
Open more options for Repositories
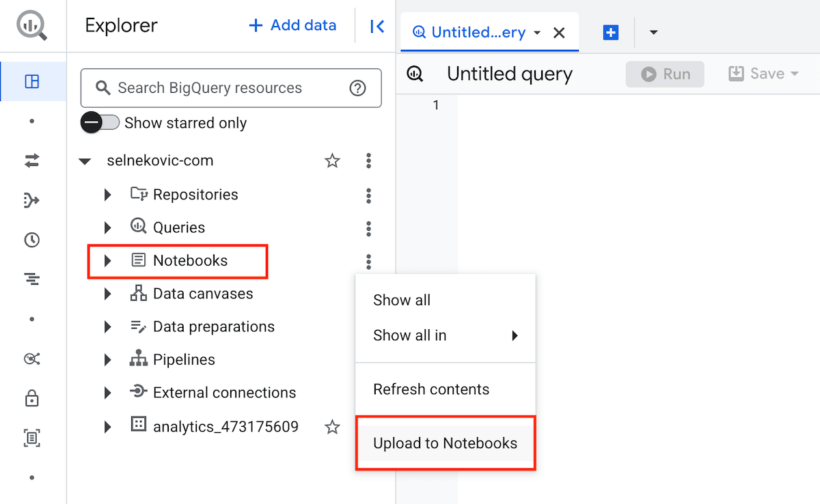tap(369, 195)
